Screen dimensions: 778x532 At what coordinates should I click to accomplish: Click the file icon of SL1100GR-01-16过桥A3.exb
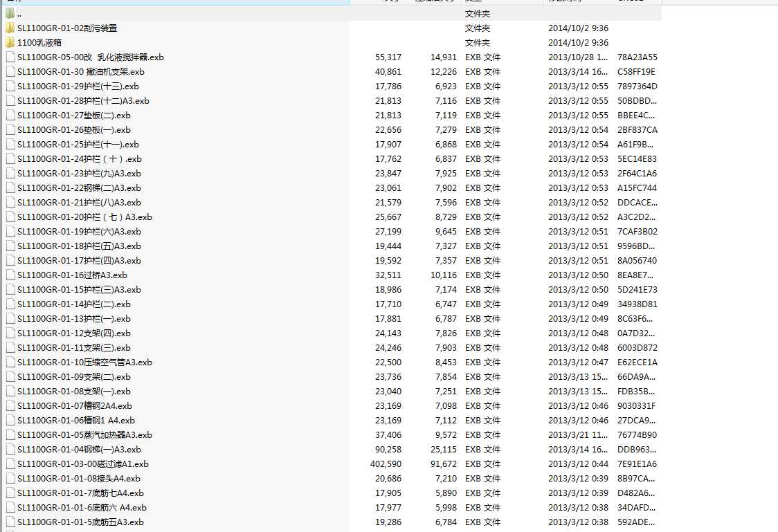point(10,275)
